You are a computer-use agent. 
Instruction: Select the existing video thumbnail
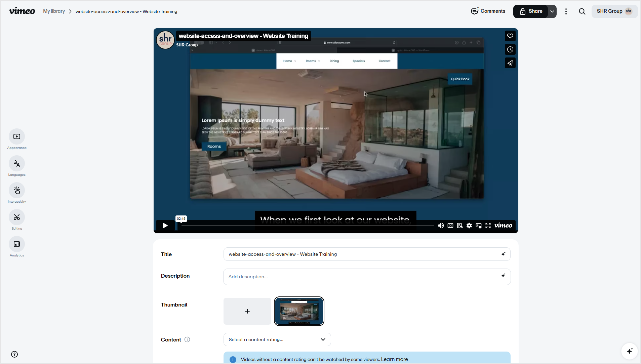coord(299,311)
